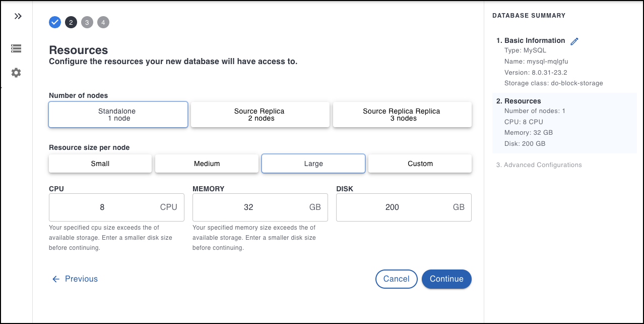This screenshot has width=644, height=324.
Task: Open the settings gear icon
Action: tap(16, 73)
